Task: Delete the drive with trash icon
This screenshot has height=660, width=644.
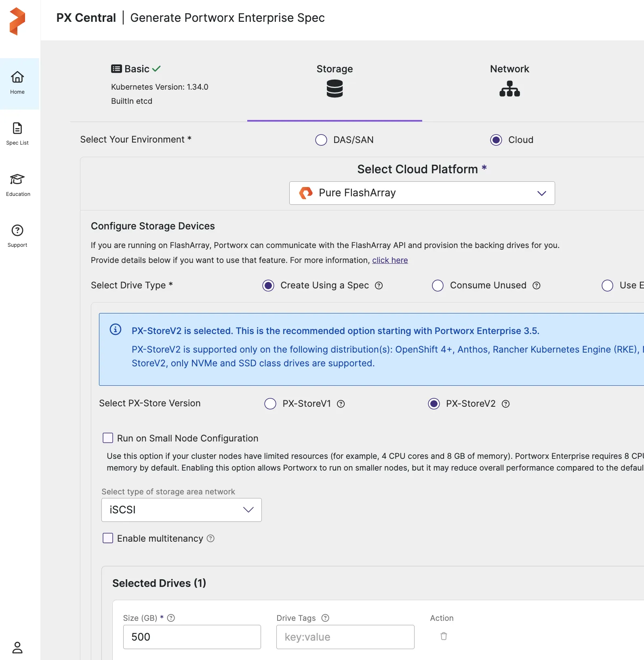Action: (x=444, y=636)
